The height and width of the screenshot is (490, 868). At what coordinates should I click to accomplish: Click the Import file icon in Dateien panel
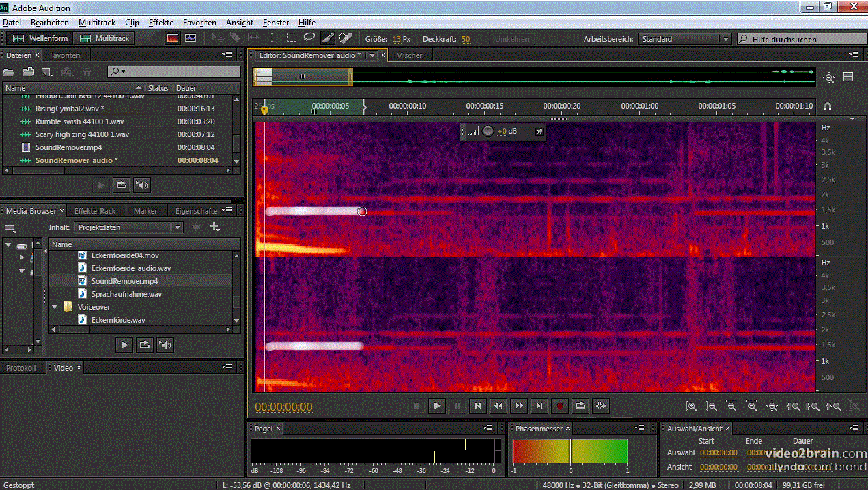(29, 72)
